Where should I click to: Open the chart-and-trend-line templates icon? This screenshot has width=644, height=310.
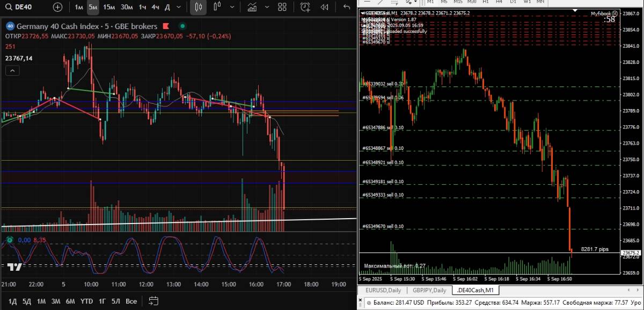coord(251,7)
